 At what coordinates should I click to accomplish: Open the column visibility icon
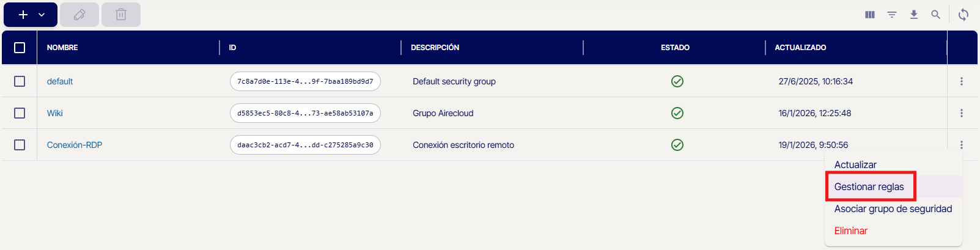870,15
